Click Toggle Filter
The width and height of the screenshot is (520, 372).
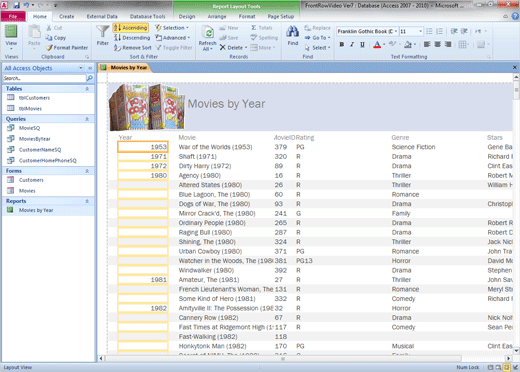[x=174, y=48]
